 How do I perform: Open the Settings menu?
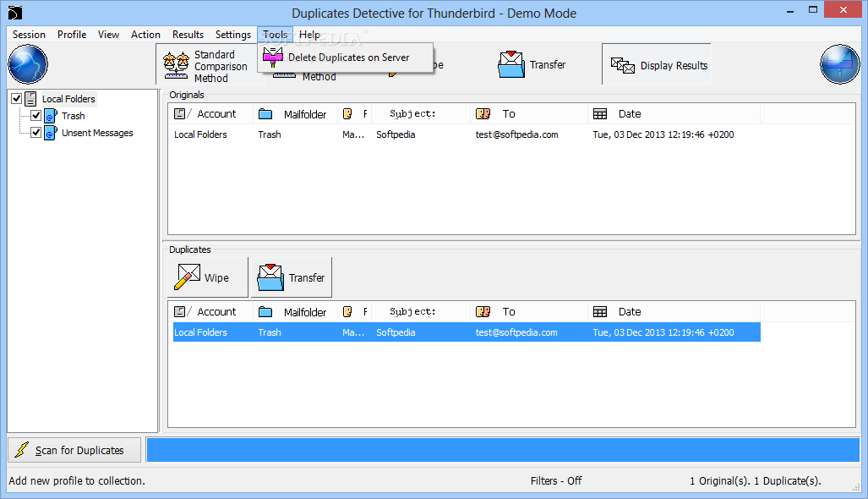click(x=233, y=35)
